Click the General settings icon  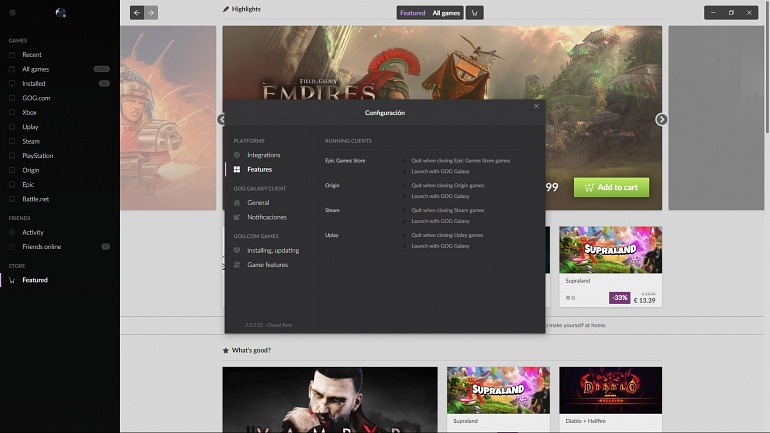coord(237,203)
